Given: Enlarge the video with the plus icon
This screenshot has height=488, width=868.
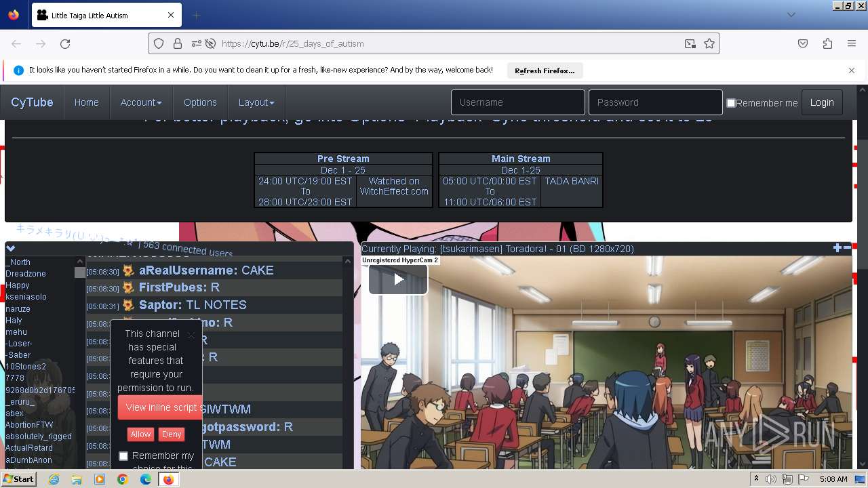Looking at the screenshot, I should pos(837,248).
